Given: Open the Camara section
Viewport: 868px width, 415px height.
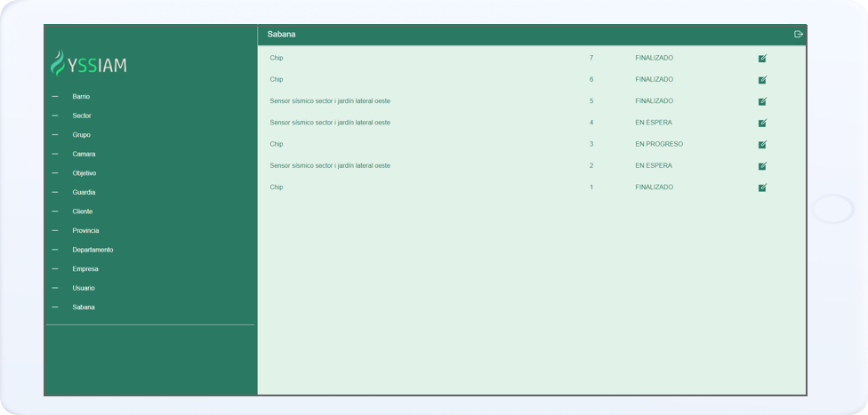Looking at the screenshot, I should 84,154.
